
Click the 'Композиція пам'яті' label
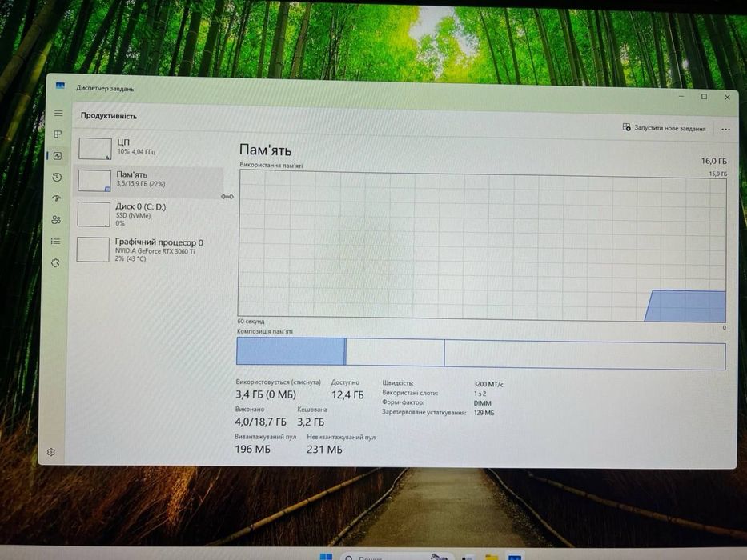pos(265,331)
